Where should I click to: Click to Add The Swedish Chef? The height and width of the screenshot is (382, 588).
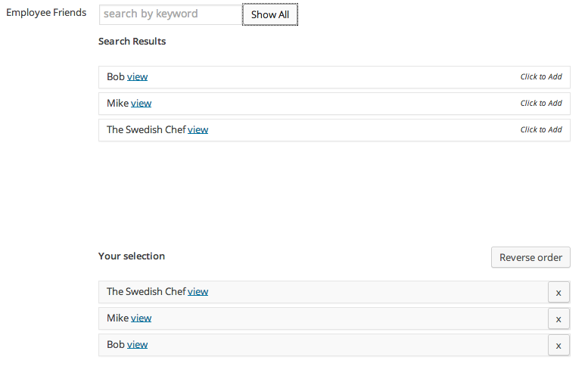[541, 130]
